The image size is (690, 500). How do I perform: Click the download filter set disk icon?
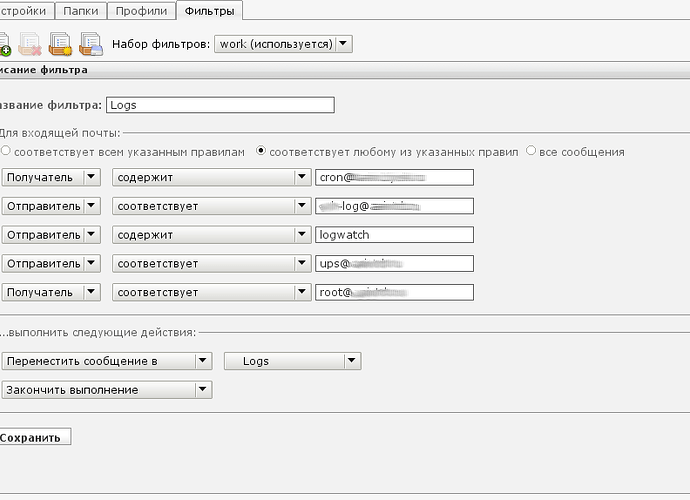point(91,44)
